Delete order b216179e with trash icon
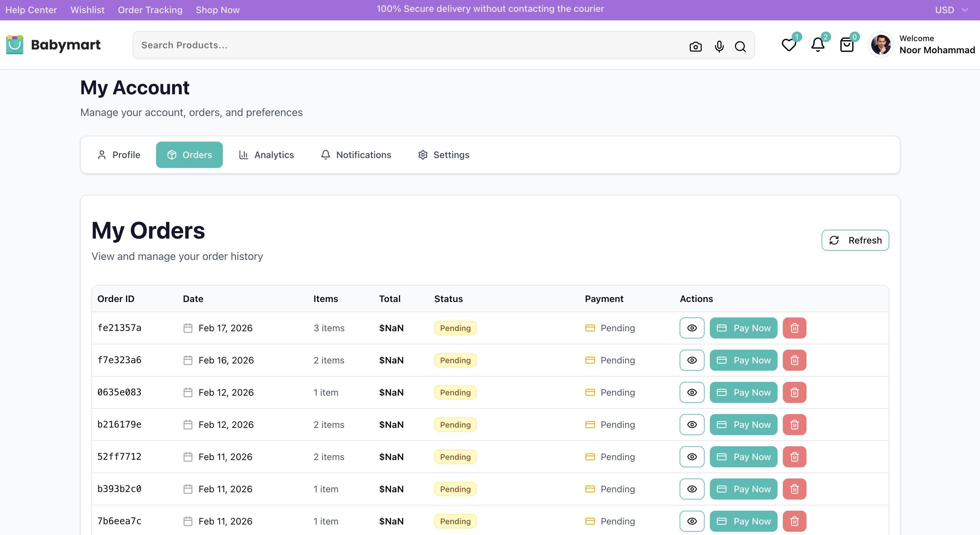 (794, 424)
